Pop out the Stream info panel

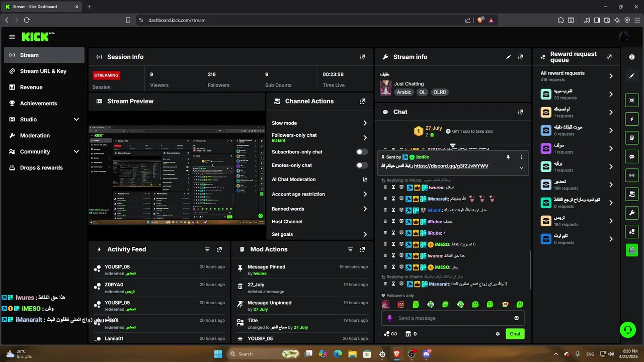point(521,57)
